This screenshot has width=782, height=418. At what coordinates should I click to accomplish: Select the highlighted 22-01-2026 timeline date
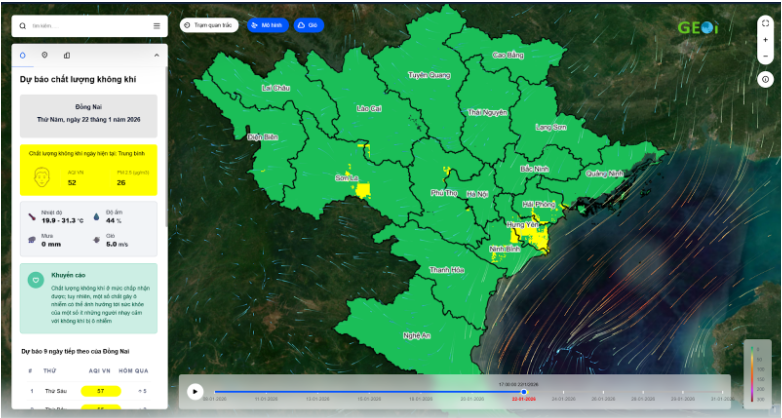point(523,399)
